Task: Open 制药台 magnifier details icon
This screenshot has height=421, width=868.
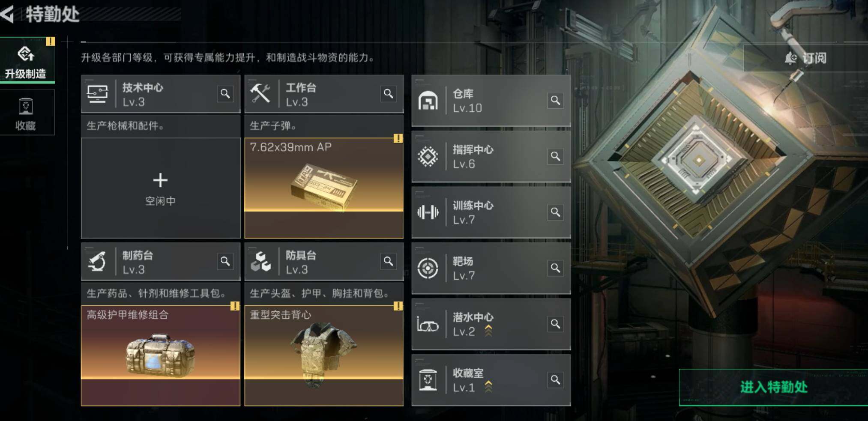Action: click(225, 261)
